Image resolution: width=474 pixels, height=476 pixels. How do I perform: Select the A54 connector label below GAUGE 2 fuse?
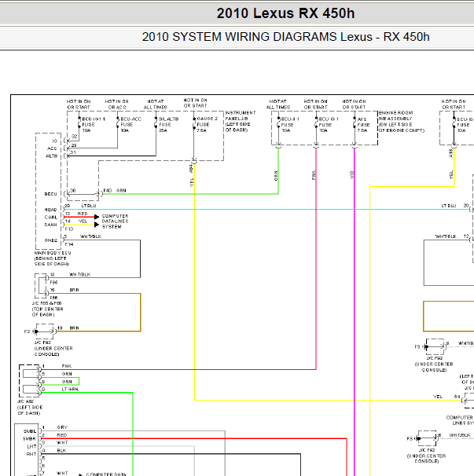point(191,169)
